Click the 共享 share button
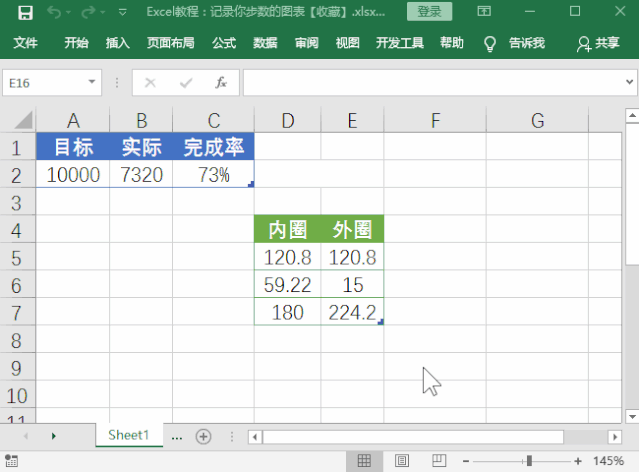This screenshot has width=639, height=472. [x=598, y=43]
